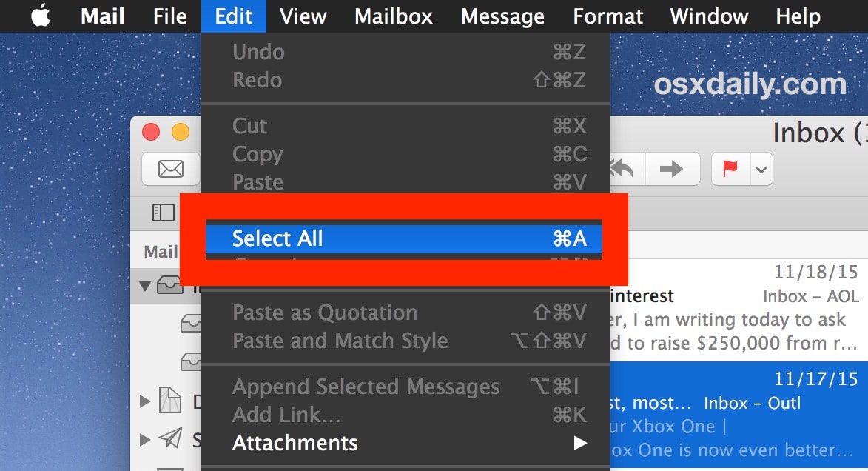The height and width of the screenshot is (471, 868).
Task: Open the Apple menu
Action: click(x=40, y=16)
